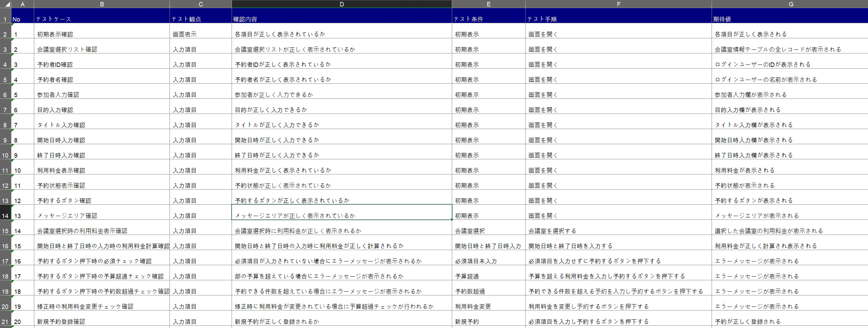
Task: Click expected value ログインユーザーの名前が表示される
Action: pos(790,76)
